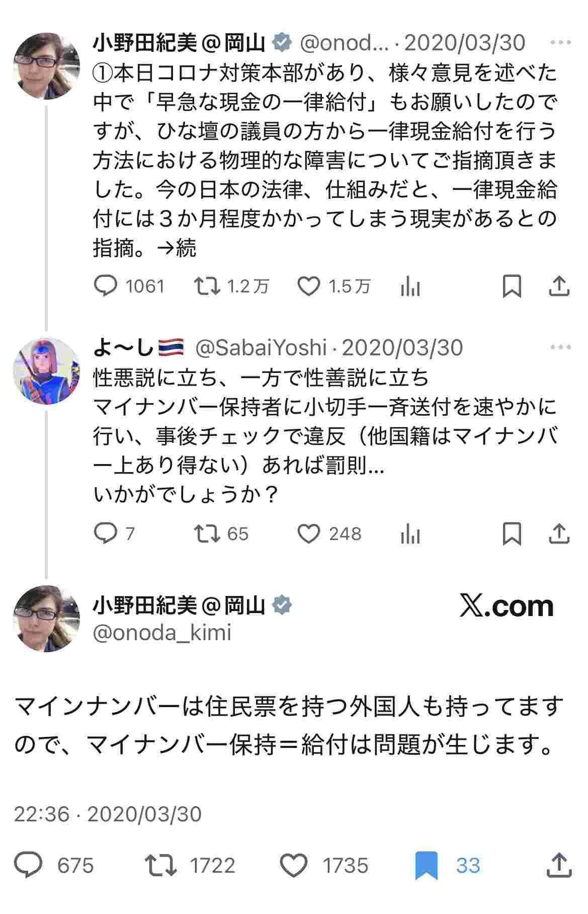
Task: Click SabaiYoshi's avatar thumbnail
Action: tap(46, 370)
